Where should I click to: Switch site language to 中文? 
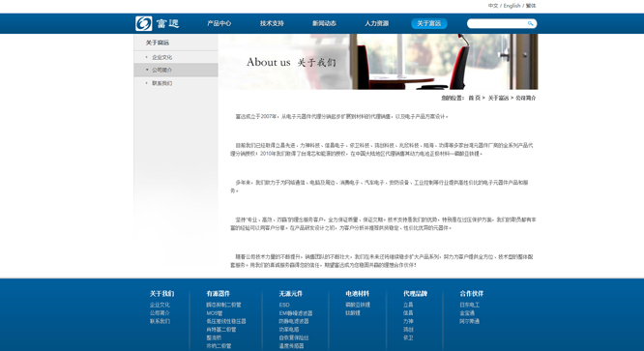point(493,6)
